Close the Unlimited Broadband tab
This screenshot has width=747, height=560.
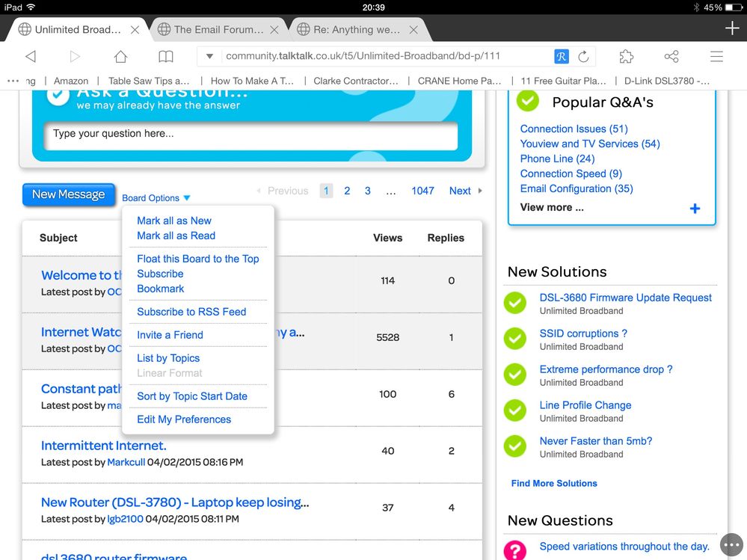coord(135,30)
